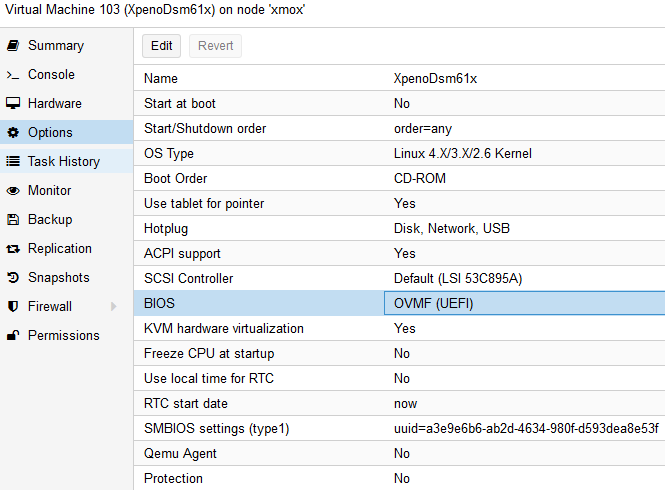The image size is (665, 490).
Task: Click the Summary notebook icon
Action: coord(13,46)
